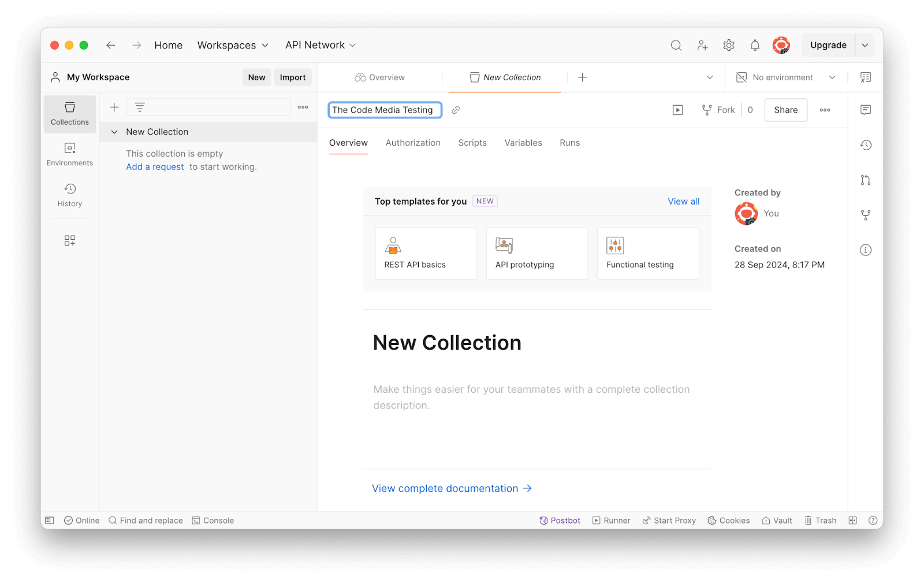
Task: Toggle the two-pane layout view
Action: [x=852, y=521]
